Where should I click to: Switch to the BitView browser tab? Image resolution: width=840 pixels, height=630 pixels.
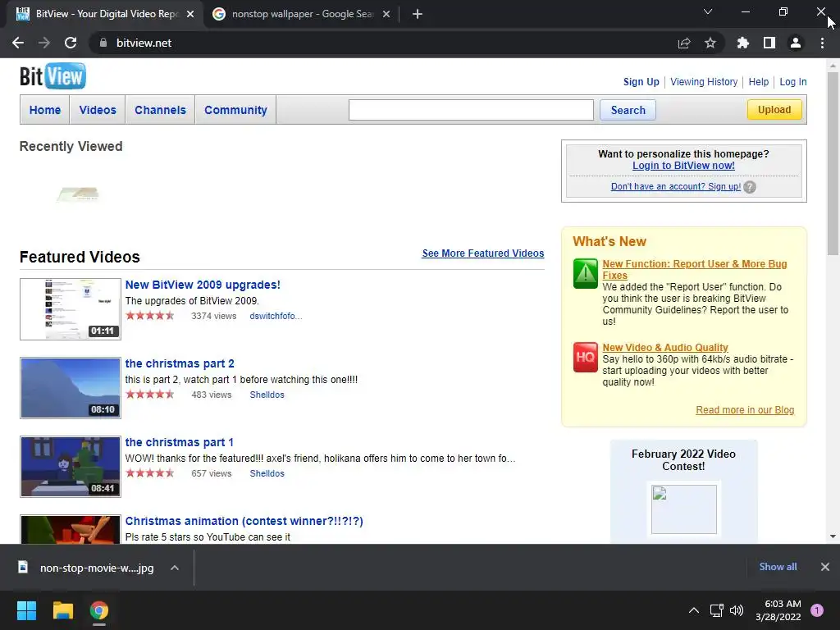[105, 14]
